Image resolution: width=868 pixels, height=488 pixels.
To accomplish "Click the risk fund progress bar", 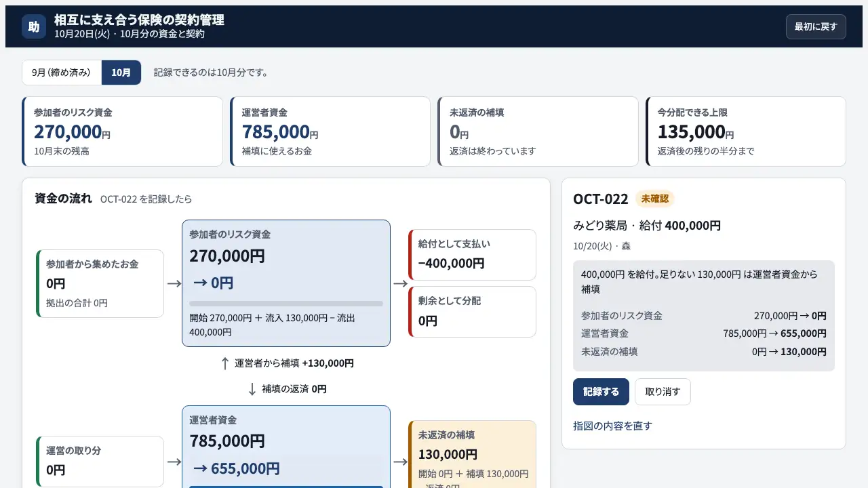I will click(286, 304).
